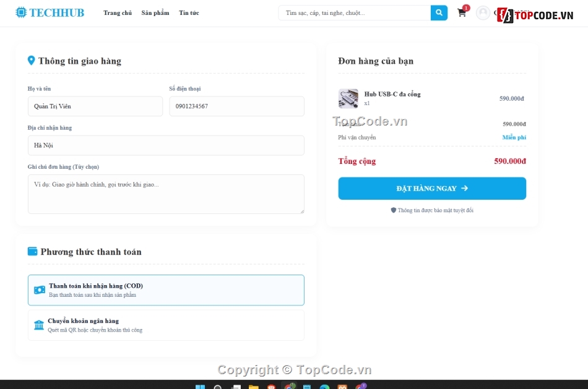
Task: Select Thanh toán khi nhận hàng (COD)
Action: click(x=166, y=290)
